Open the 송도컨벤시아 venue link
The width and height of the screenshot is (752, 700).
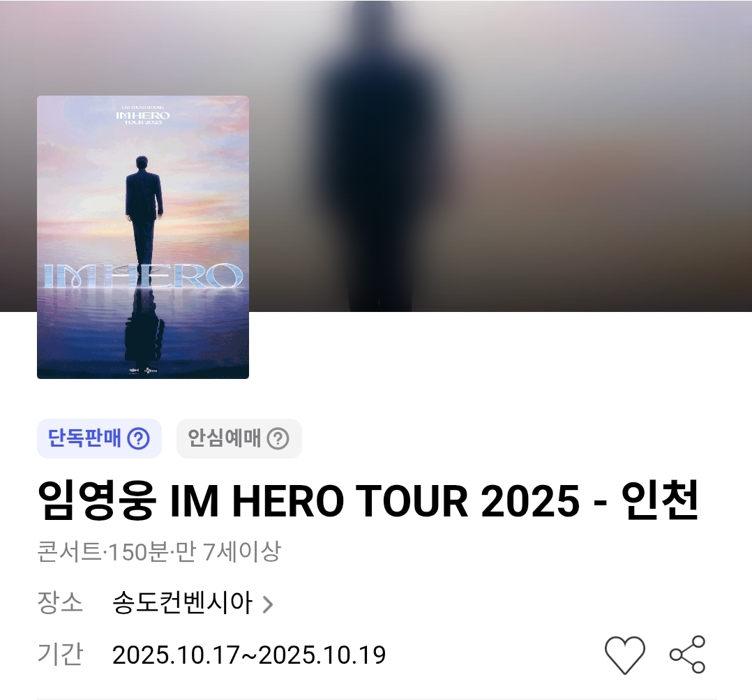point(182,603)
